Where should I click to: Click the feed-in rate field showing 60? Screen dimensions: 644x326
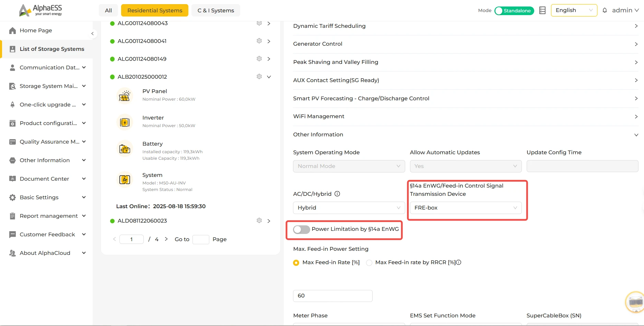[332, 296]
